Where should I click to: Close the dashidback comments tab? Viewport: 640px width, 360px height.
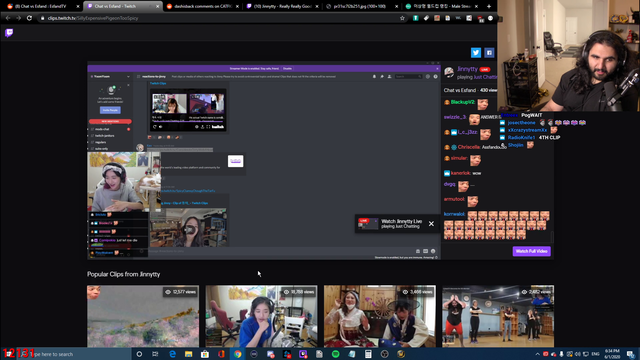(237, 7)
